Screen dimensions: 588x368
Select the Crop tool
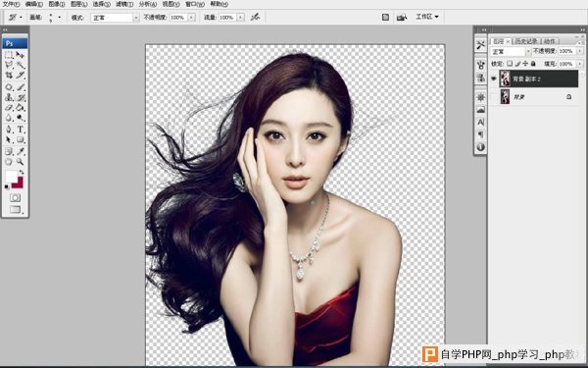(9, 76)
